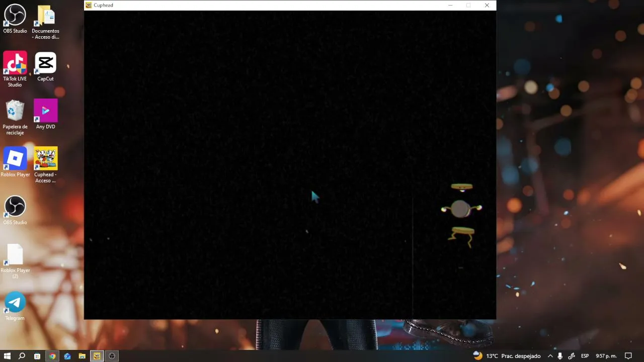Select the CapCut desktop shortcut
Screen dimensions: 644x362
(x=45, y=66)
